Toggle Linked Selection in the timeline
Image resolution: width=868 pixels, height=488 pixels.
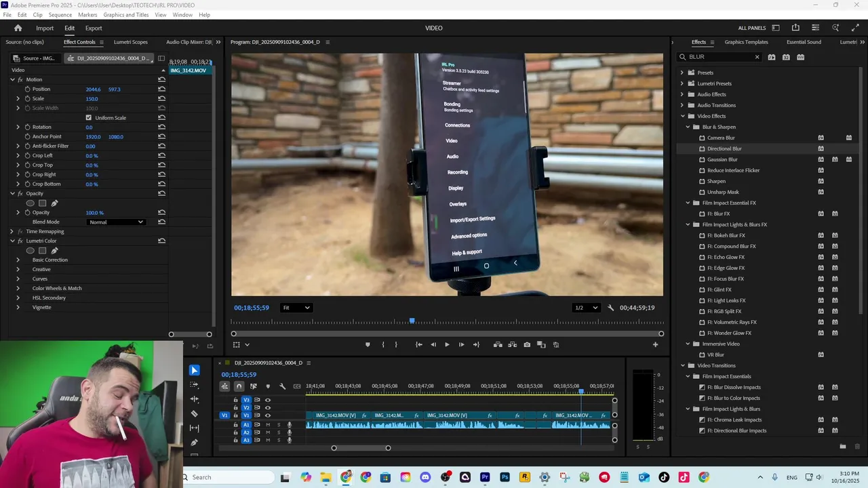pyautogui.click(x=253, y=386)
